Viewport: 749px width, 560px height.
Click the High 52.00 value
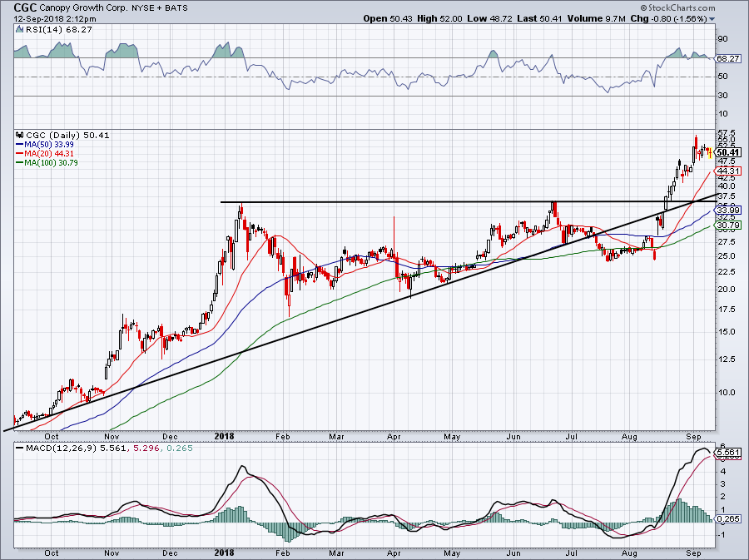click(x=439, y=18)
